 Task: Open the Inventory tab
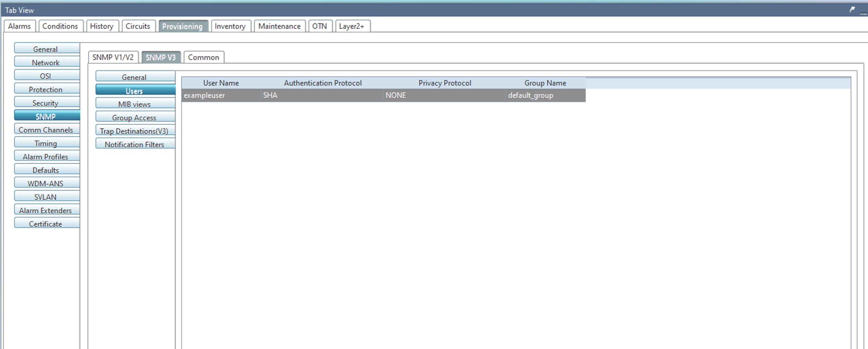click(x=230, y=26)
